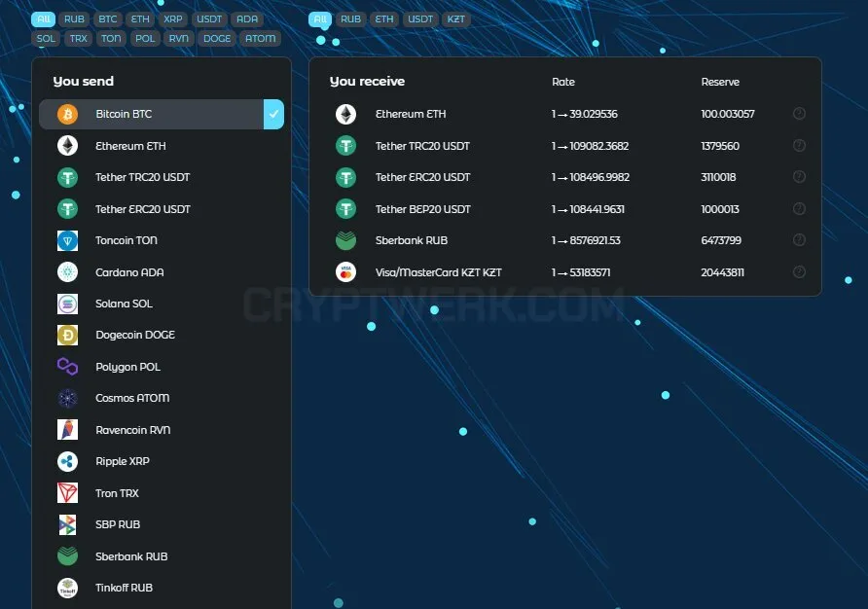
Task: Click the Cosmos ATOM icon
Action: 67,398
